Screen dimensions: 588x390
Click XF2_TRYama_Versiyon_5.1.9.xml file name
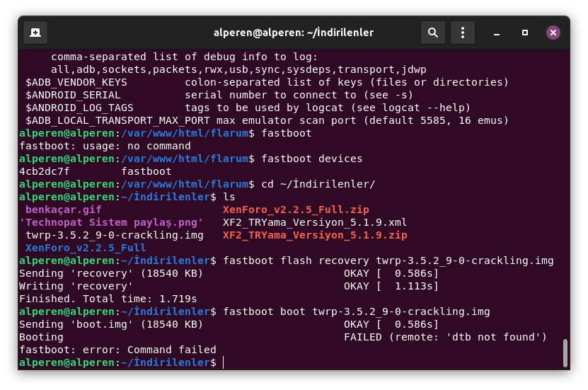click(x=315, y=222)
